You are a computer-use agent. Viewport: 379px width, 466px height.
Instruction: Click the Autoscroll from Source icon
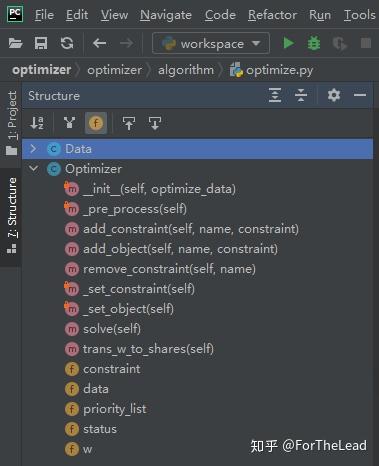click(155, 123)
